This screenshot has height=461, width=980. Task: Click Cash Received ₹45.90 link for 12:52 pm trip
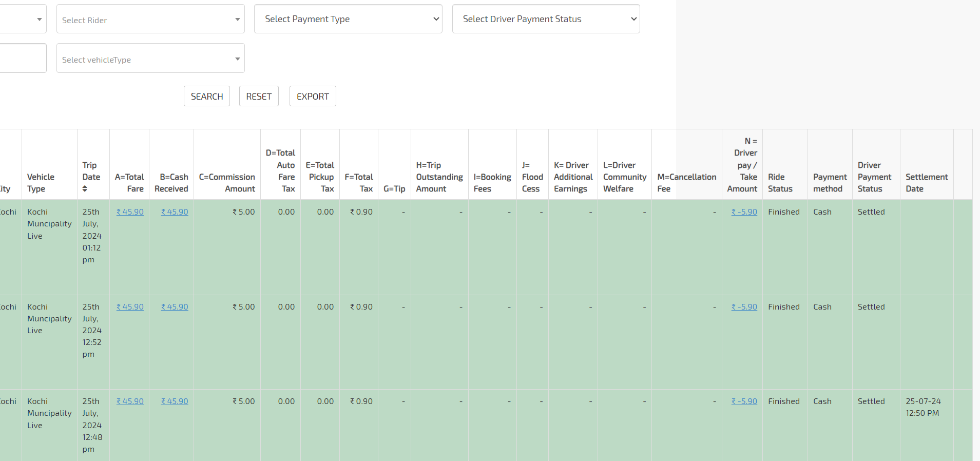[175, 307]
